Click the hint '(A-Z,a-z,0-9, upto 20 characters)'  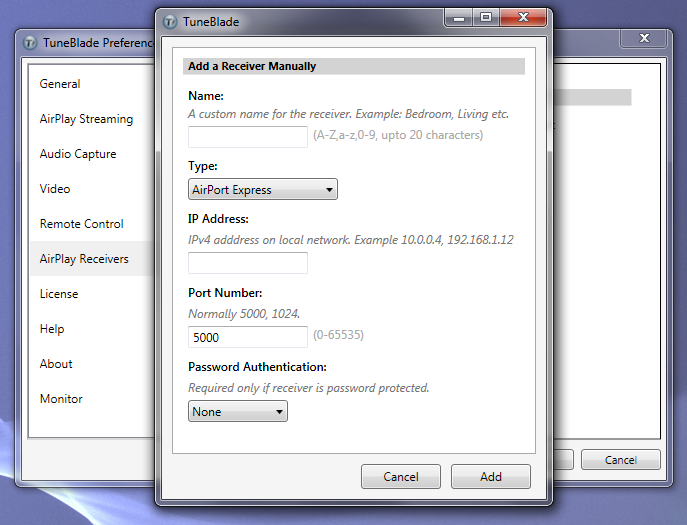[x=398, y=135]
